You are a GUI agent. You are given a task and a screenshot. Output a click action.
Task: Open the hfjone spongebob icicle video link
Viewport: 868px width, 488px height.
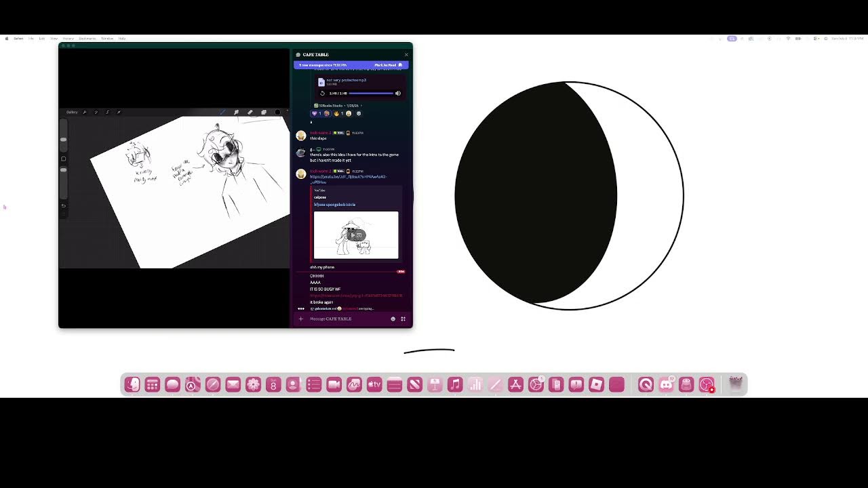(334, 204)
